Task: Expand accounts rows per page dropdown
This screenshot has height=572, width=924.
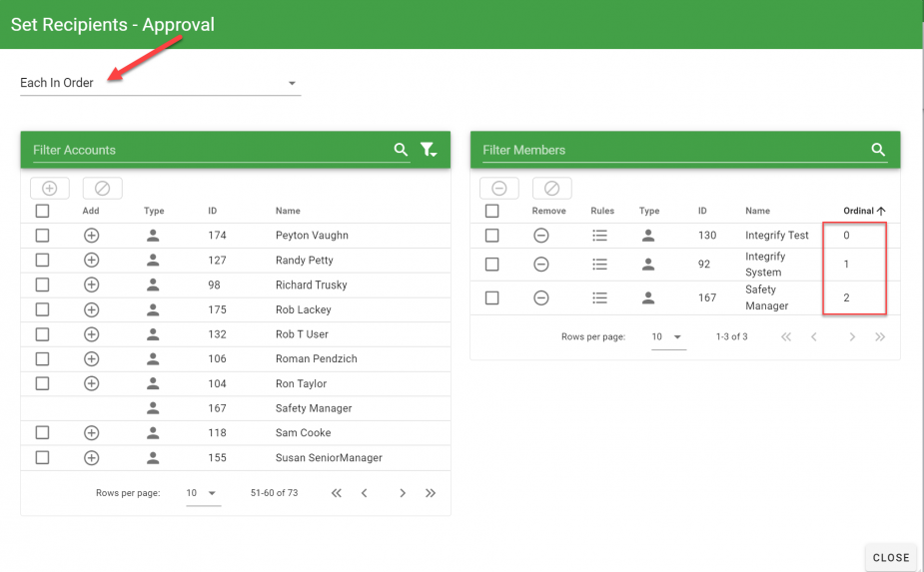Action: (203, 493)
